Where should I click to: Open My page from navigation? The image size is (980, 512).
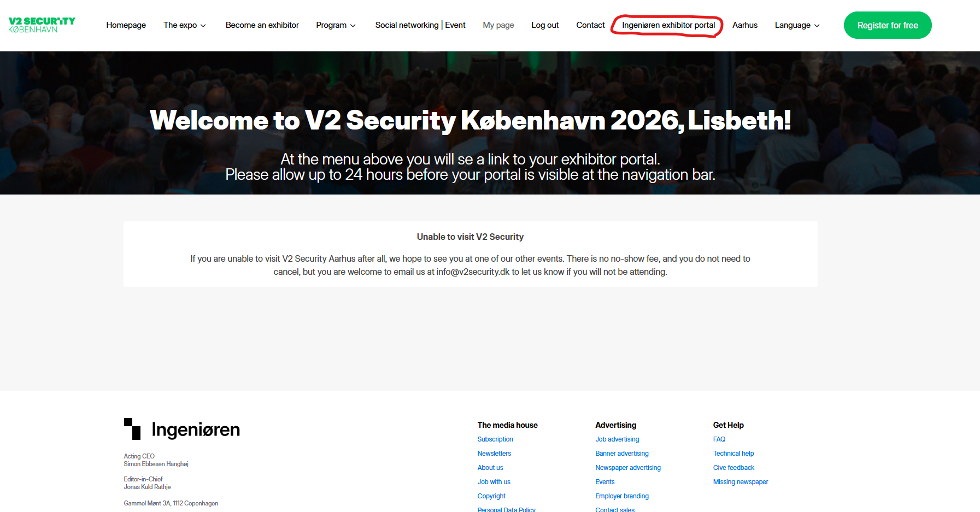click(x=498, y=25)
